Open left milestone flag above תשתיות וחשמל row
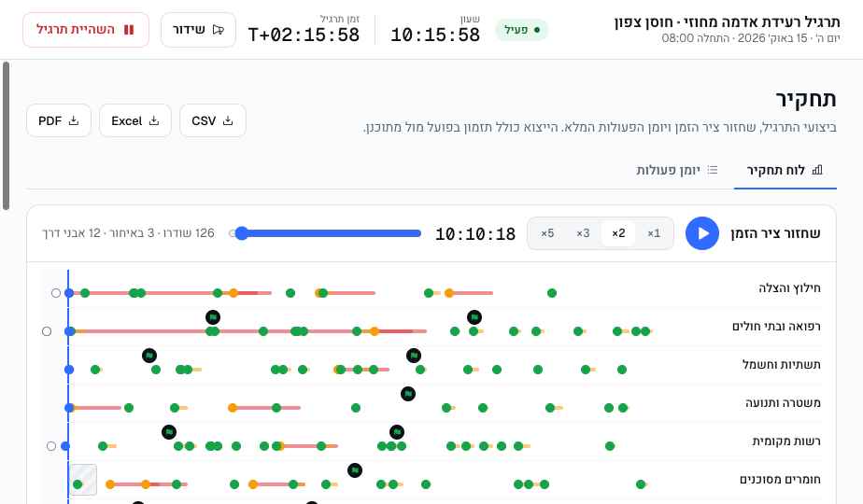 click(x=149, y=356)
